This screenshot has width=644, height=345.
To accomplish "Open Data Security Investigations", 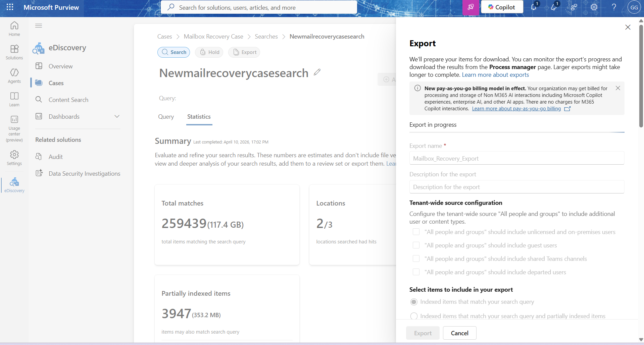I will click(84, 173).
